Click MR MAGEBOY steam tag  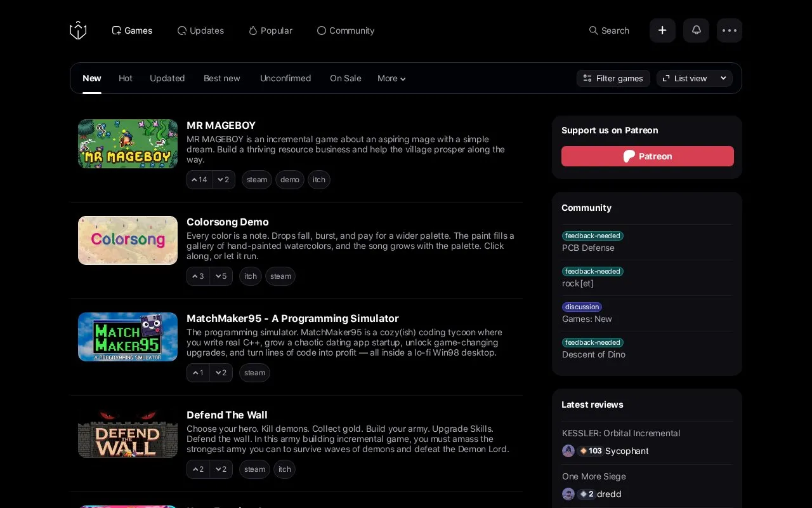tap(257, 180)
